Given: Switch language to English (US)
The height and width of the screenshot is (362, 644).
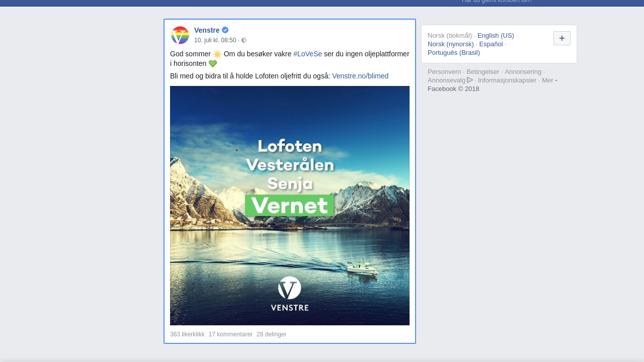Looking at the screenshot, I should point(496,35).
